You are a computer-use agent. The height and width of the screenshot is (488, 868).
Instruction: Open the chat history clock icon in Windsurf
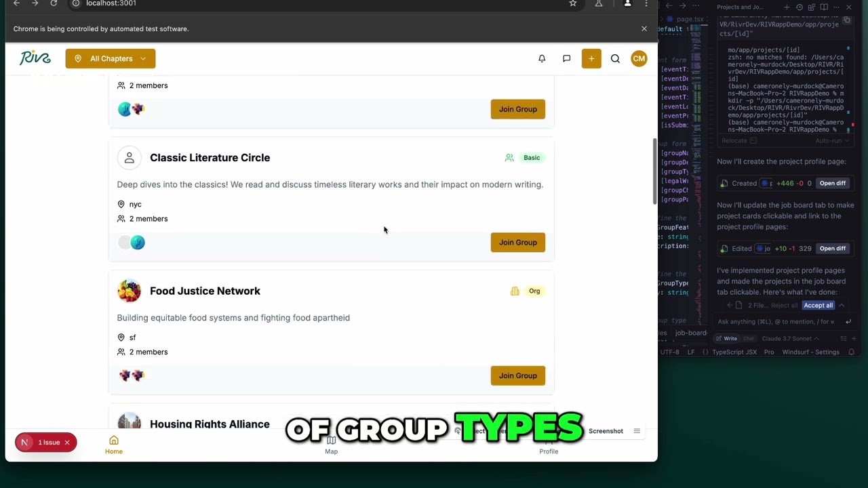(x=800, y=7)
